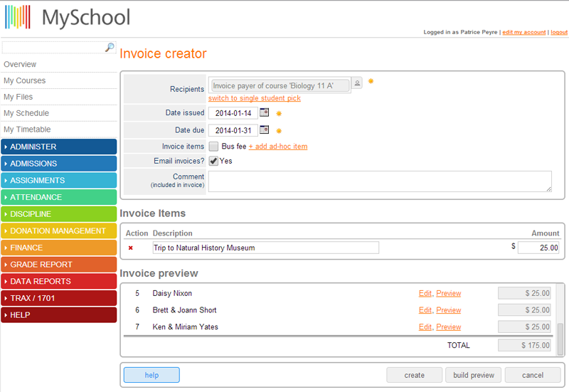This screenshot has height=392, width=569.
Task: Enable the Bus fee checkbox
Action: (213, 147)
